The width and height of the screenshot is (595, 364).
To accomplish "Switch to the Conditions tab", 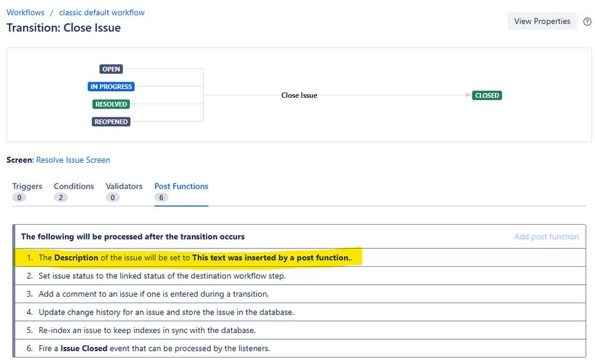I will [x=74, y=192].
